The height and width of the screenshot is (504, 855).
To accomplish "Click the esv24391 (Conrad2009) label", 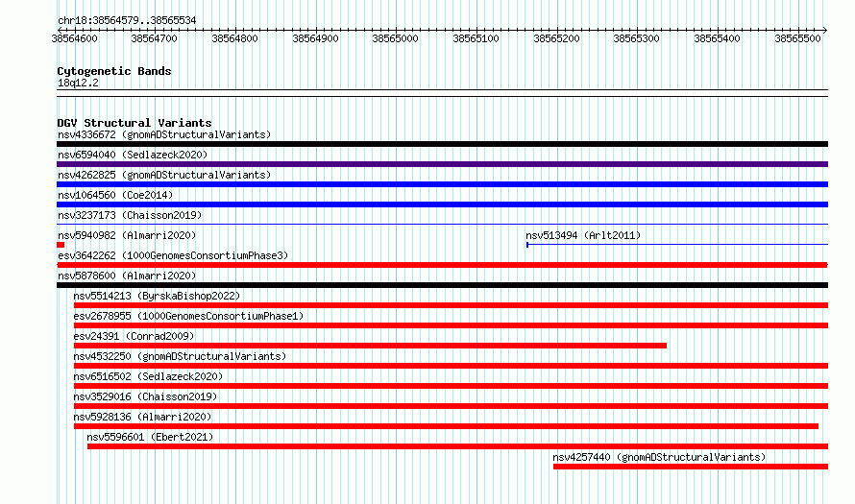I will (x=134, y=336).
